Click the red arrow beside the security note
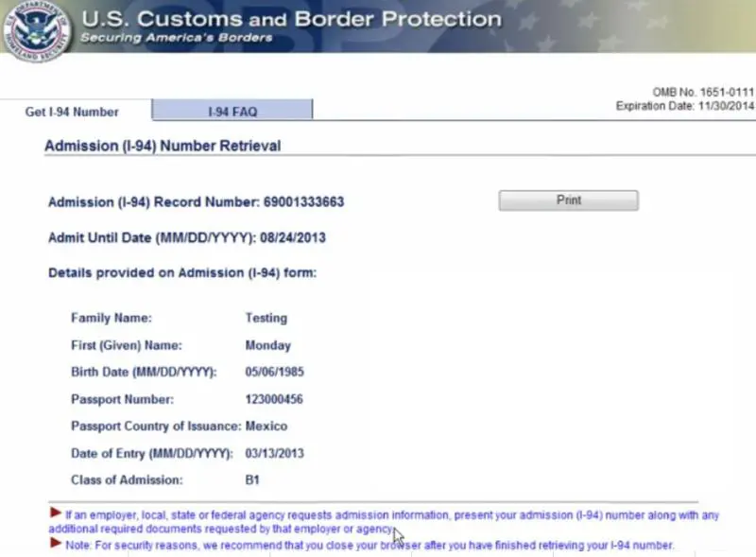 tap(56, 544)
